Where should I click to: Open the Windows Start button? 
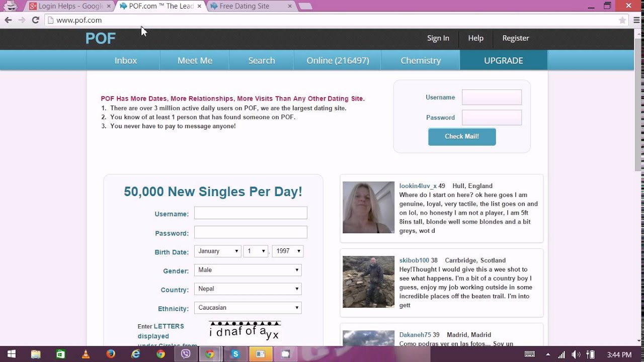[11, 354]
